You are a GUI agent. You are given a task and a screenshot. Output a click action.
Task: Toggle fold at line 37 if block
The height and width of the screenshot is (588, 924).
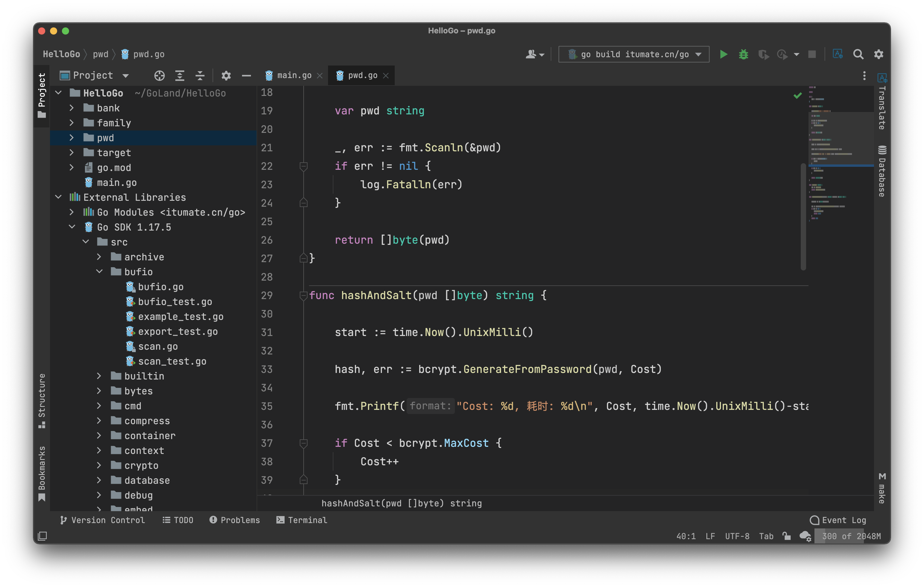pos(303,443)
